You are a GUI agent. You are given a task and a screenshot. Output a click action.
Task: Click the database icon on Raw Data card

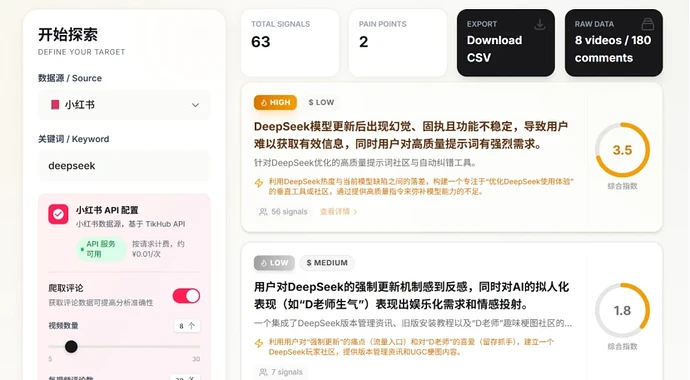647,24
